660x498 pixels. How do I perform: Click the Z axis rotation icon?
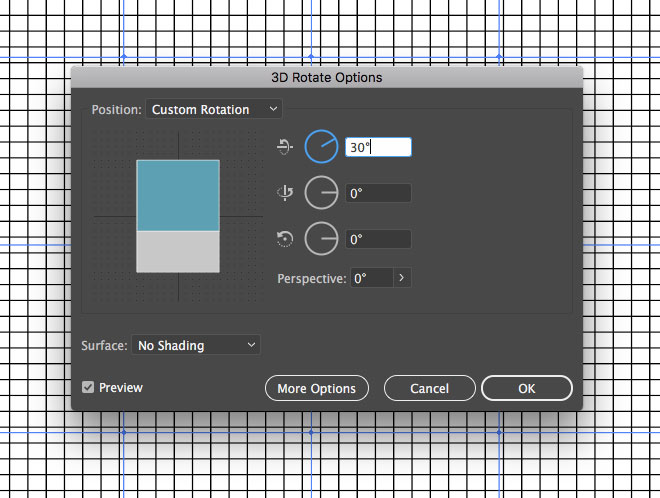point(285,239)
